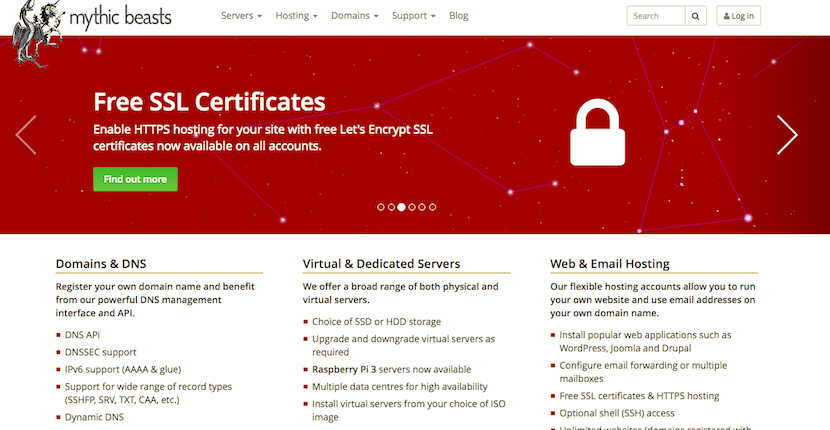Click Install virtual servers from ISO image
Image resolution: width=830 pixels, height=430 pixels.
click(x=409, y=410)
